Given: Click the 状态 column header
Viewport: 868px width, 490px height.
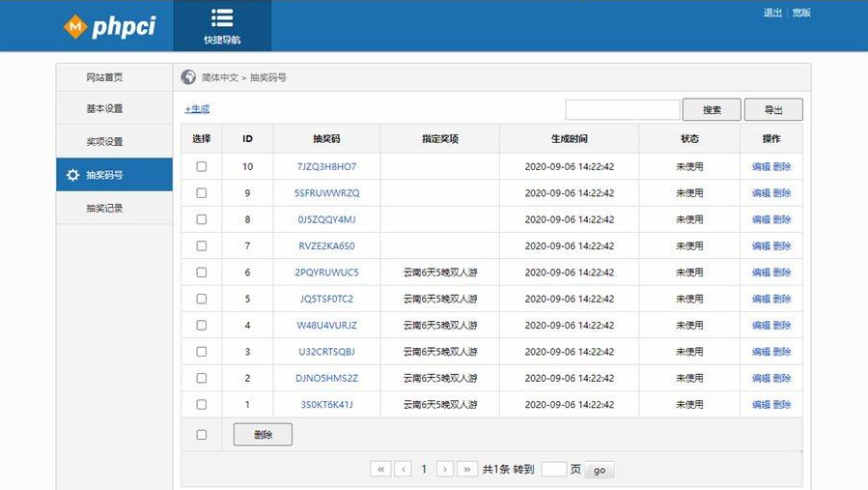Looking at the screenshot, I should pos(689,138).
